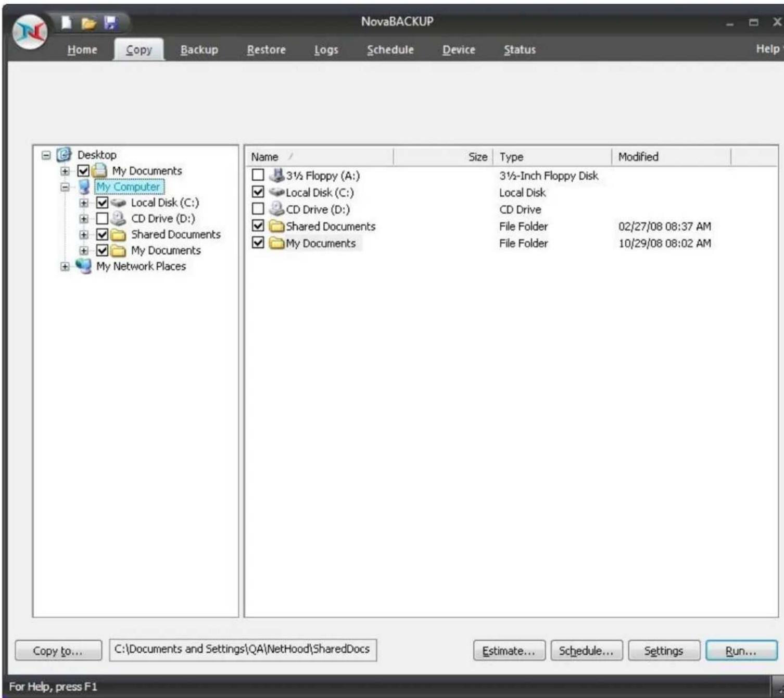784x698 pixels.
Task: Select the Copy tab
Action: 139,49
